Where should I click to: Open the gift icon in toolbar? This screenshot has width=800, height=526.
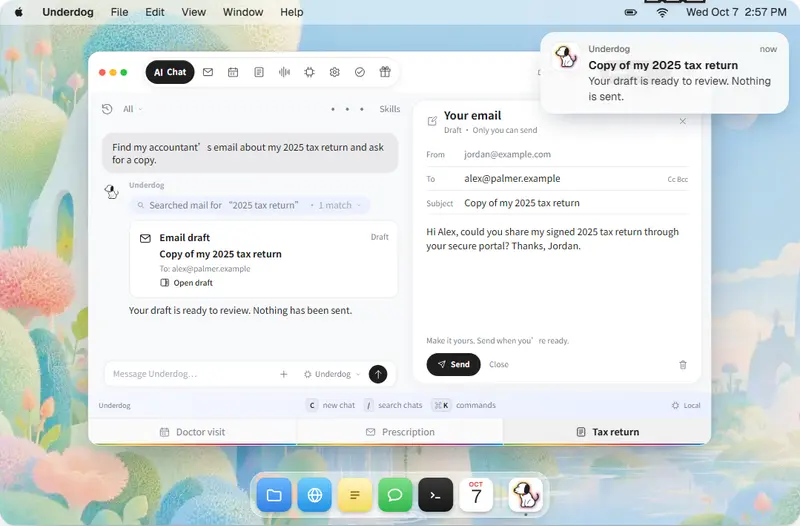tap(385, 72)
